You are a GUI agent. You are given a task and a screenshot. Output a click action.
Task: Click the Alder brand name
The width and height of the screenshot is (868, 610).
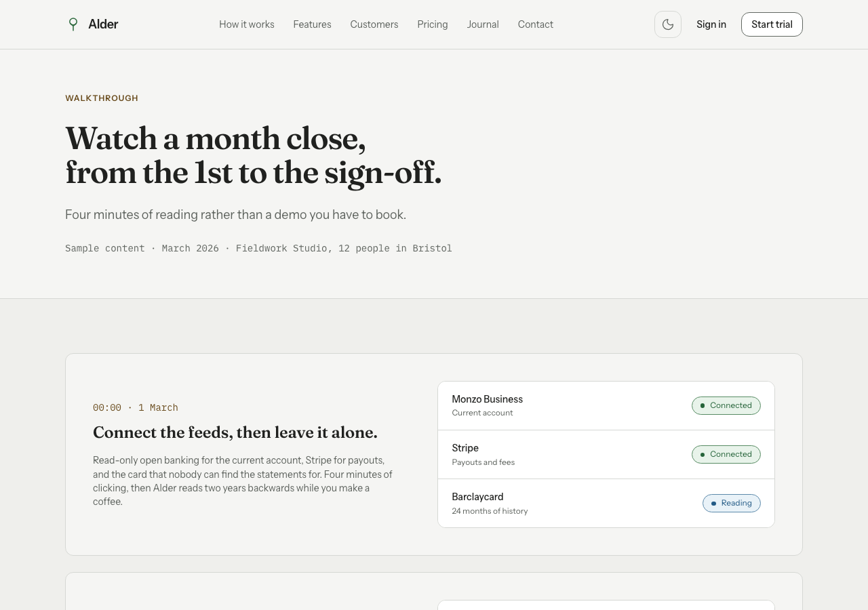103,24
